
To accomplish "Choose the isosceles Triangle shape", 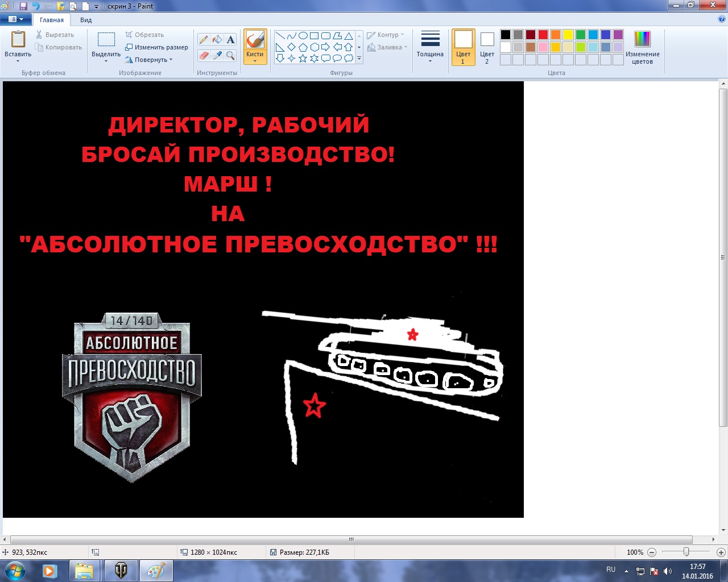I will point(348,36).
